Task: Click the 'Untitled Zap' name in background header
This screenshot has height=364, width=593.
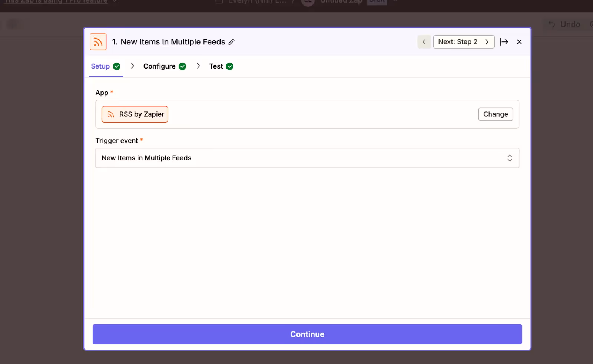Action: click(341, 2)
